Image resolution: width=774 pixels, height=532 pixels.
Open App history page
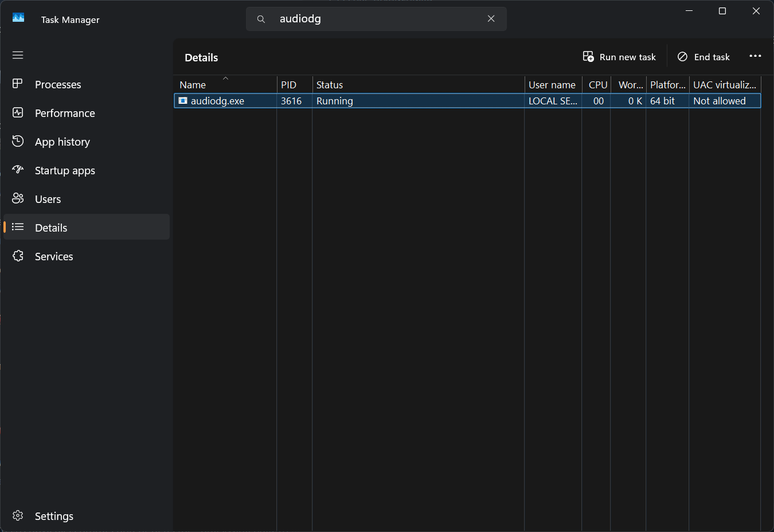[x=62, y=142]
